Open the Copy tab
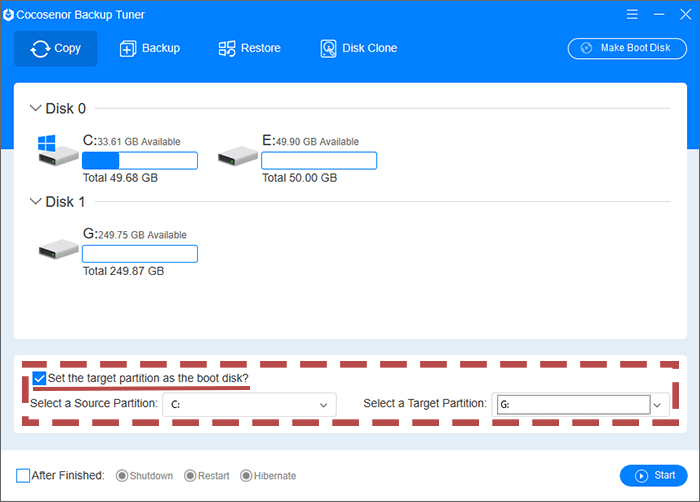This screenshot has height=502, width=700. (x=55, y=48)
